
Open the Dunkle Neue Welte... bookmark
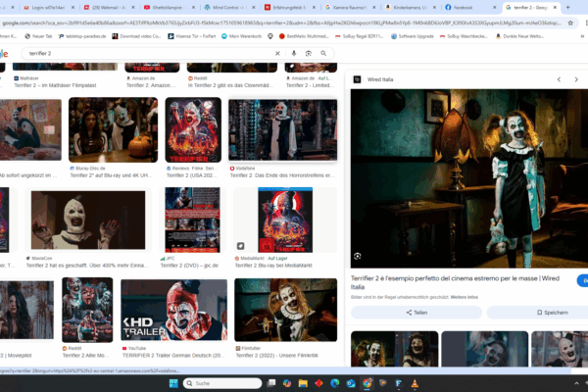click(519, 36)
